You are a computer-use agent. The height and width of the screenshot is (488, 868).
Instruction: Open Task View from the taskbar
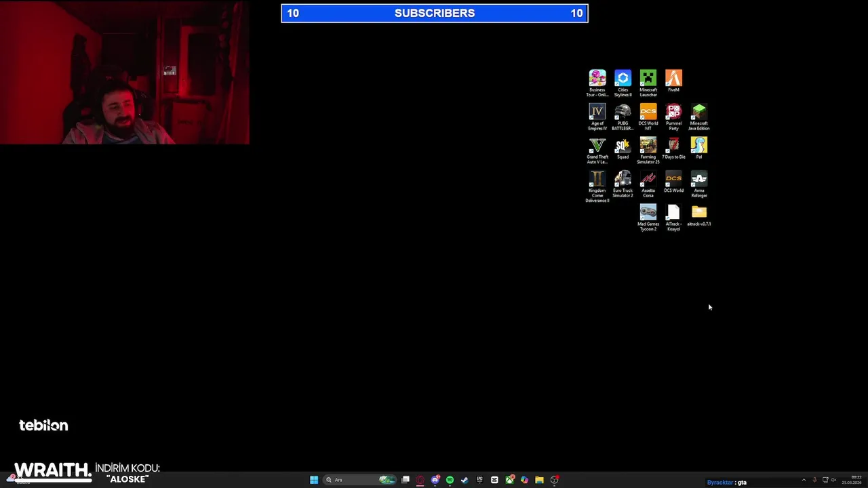[x=406, y=480]
